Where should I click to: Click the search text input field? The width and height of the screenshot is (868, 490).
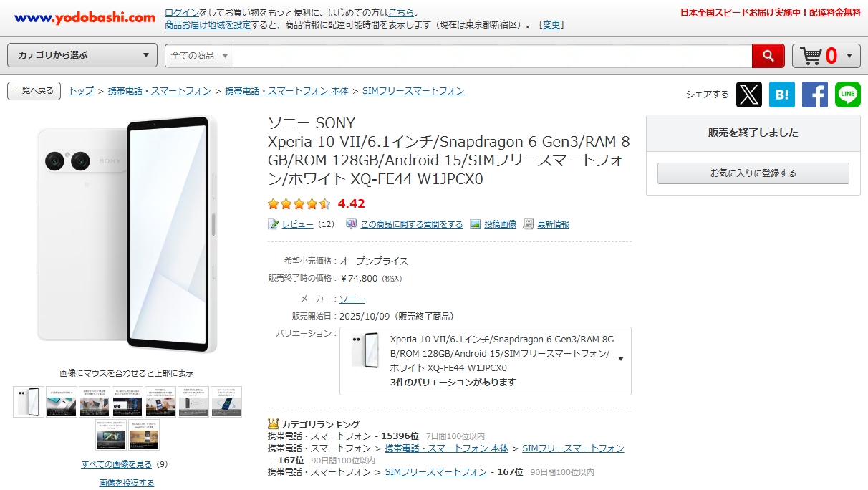(x=493, y=56)
